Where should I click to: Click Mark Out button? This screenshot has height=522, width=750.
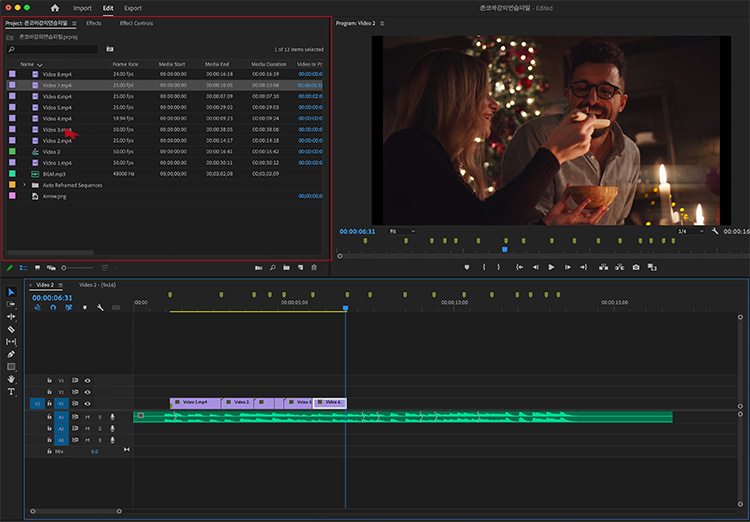coord(498,267)
